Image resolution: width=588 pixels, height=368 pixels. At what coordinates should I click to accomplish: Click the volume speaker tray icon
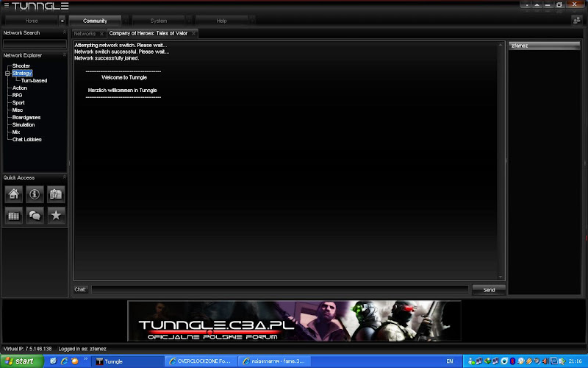545,361
